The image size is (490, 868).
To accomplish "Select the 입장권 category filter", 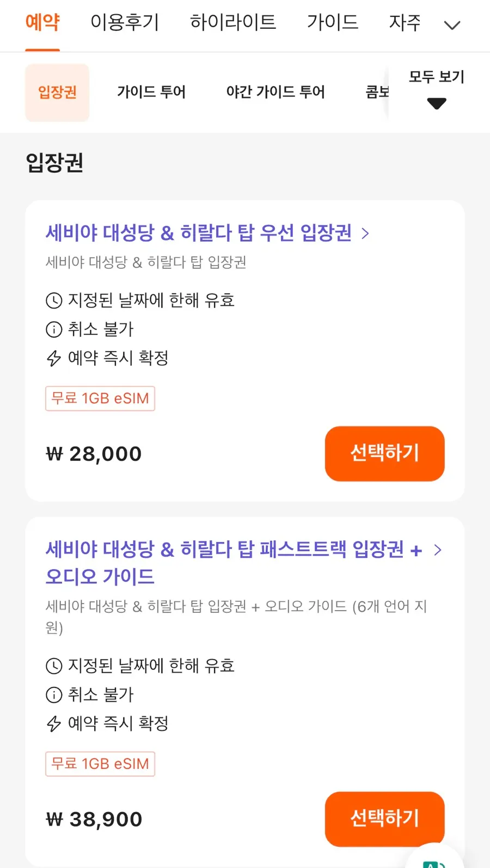I will [57, 93].
